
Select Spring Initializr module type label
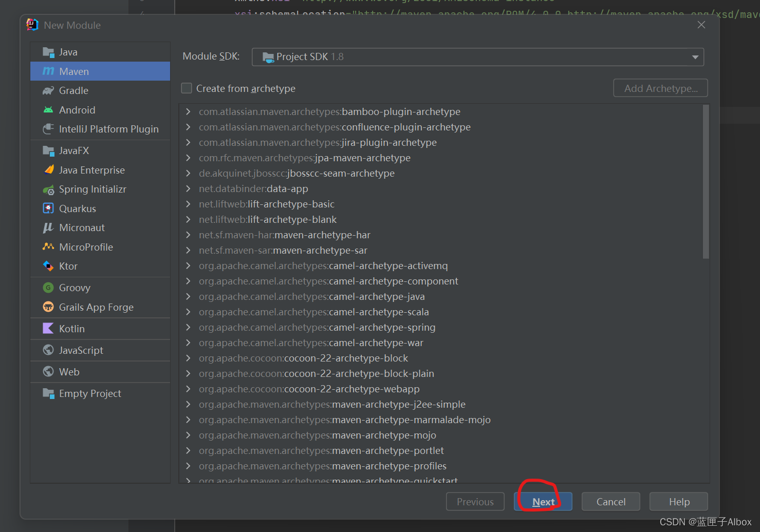[92, 189]
